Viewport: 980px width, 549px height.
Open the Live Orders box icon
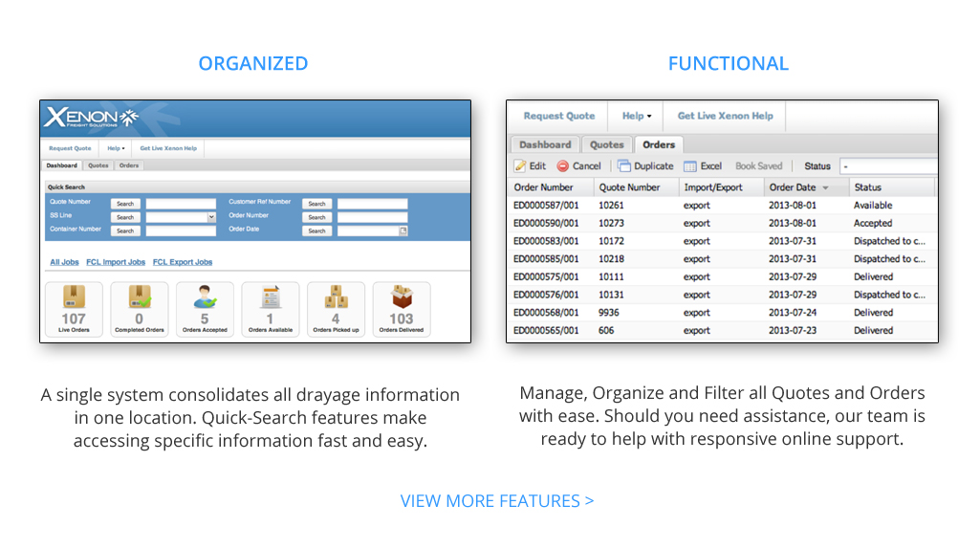74,296
